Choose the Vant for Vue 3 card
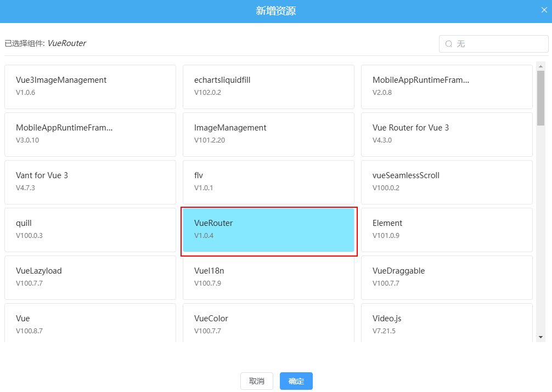The height and width of the screenshot is (392, 552). click(x=90, y=182)
